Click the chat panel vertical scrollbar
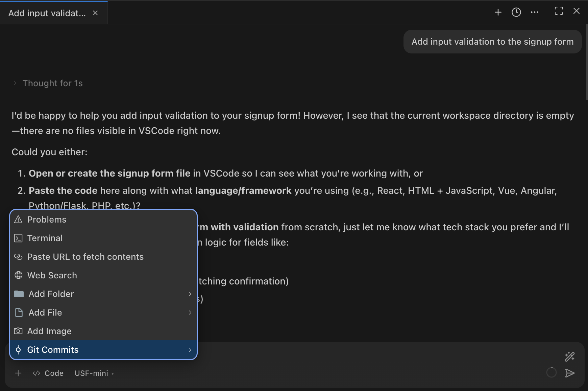588x391 pixels. (x=587, y=63)
